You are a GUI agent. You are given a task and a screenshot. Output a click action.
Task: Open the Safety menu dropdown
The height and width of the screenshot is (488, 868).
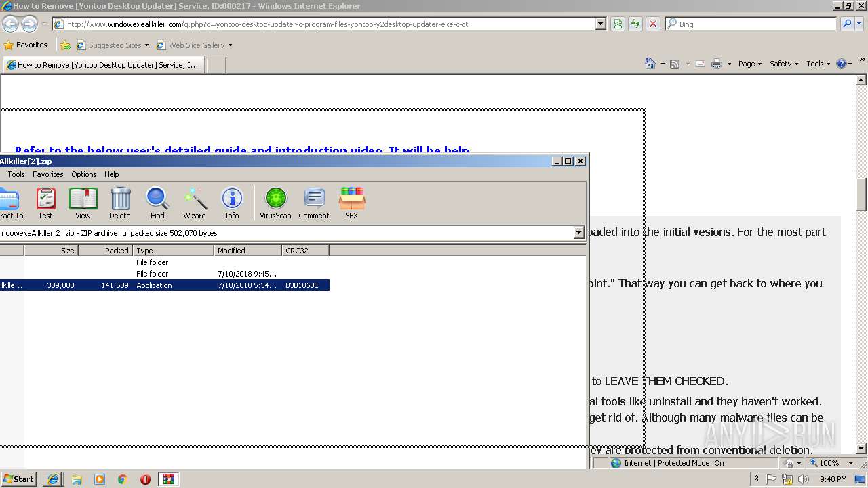click(x=784, y=64)
